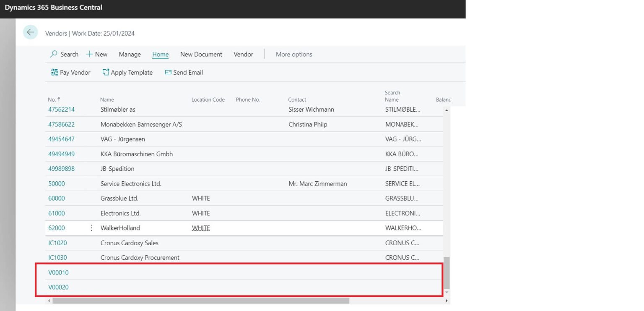Viewport: 644px width, 311px height.
Task: Open the New Document dropdown
Action: click(x=201, y=54)
